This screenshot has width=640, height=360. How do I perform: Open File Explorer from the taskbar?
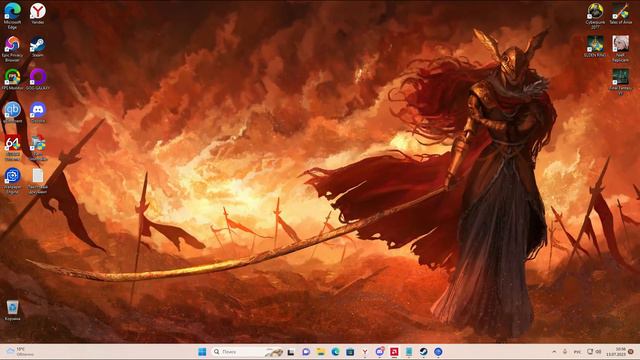pyautogui.click(x=320, y=352)
